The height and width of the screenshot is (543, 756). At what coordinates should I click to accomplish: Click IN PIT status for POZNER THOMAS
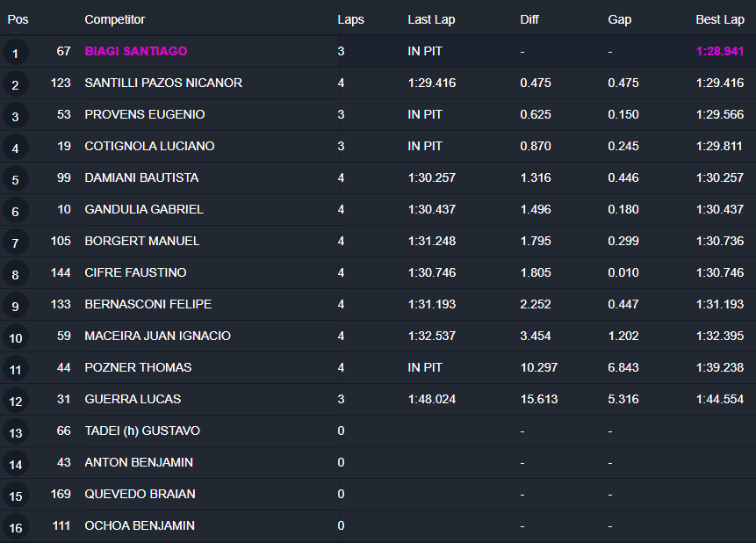(425, 367)
